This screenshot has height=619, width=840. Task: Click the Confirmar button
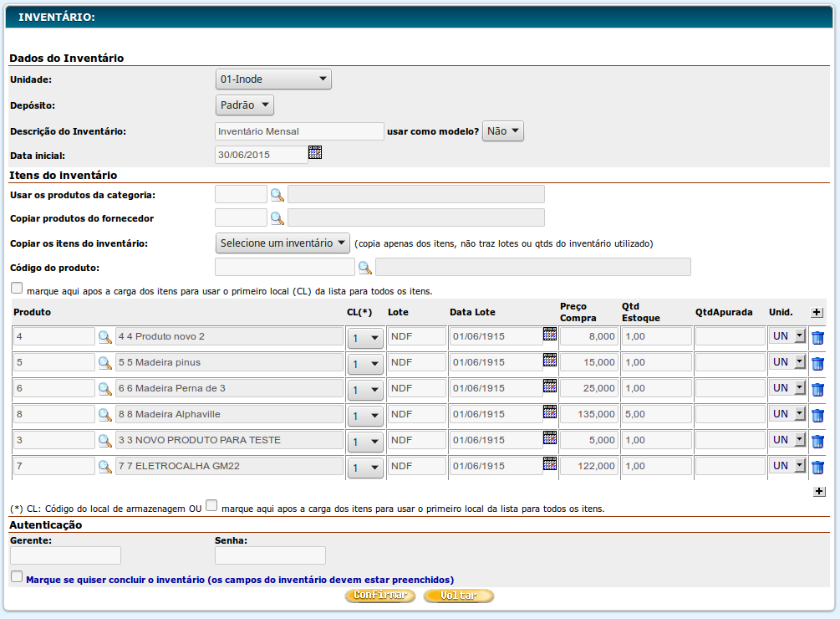tap(379, 596)
